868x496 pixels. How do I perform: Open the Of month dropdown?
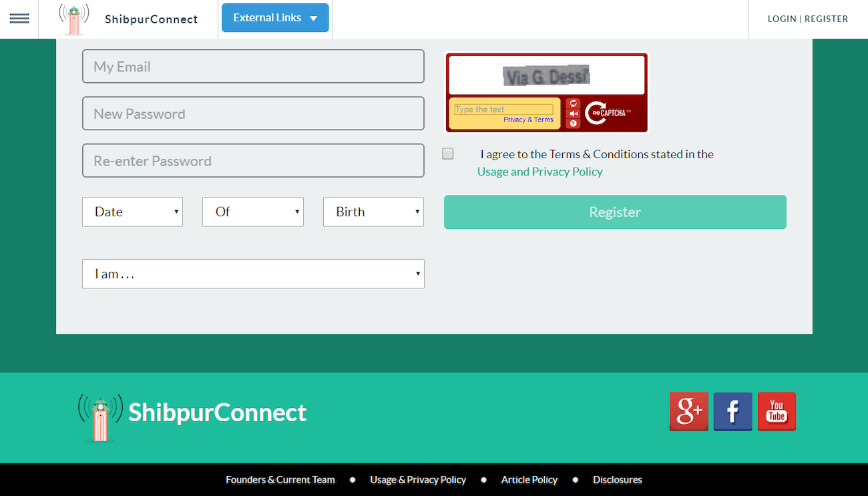point(253,212)
